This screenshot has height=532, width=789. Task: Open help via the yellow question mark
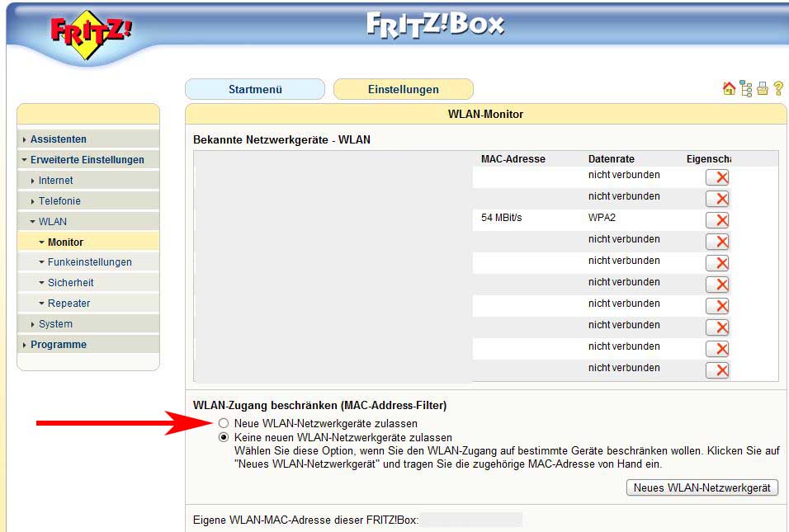click(x=778, y=89)
